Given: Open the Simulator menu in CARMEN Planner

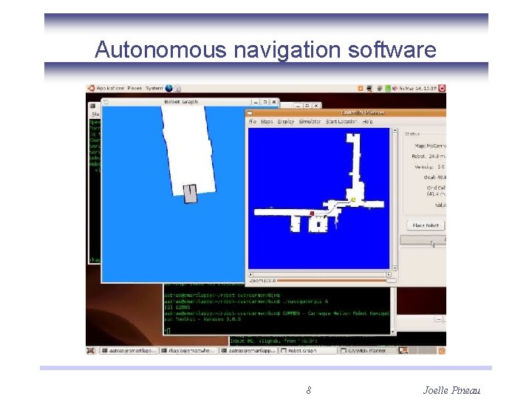Looking at the screenshot, I should [x=310, y=121].
